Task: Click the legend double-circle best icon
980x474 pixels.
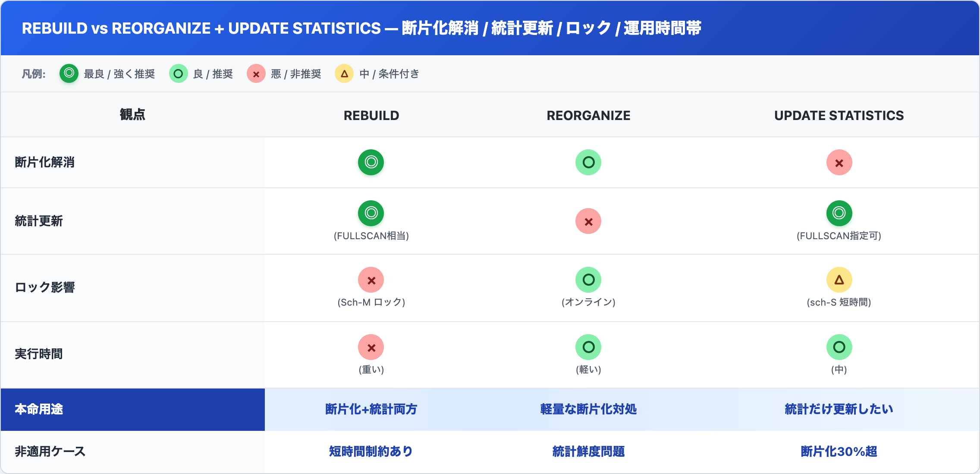Action: [x=69, y=73]
